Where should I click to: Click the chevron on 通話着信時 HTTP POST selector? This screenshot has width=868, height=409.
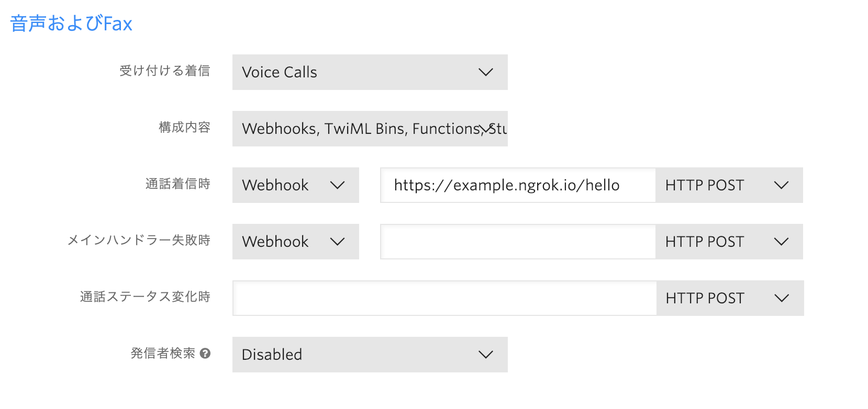click(x=781, y=185)
